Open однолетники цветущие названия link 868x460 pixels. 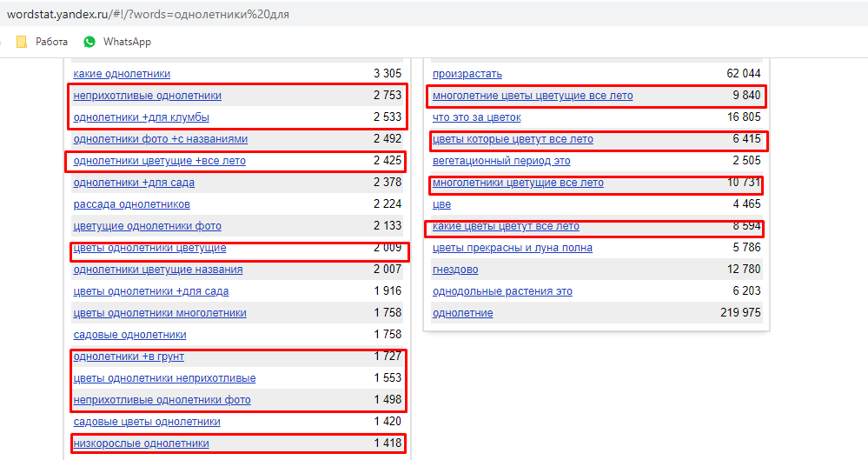(158, 270)
